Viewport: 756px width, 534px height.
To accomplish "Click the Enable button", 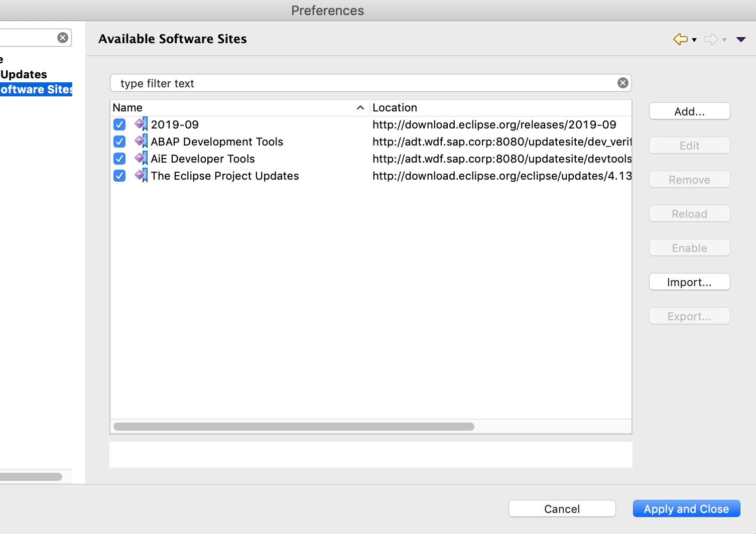I will point(689,248).
